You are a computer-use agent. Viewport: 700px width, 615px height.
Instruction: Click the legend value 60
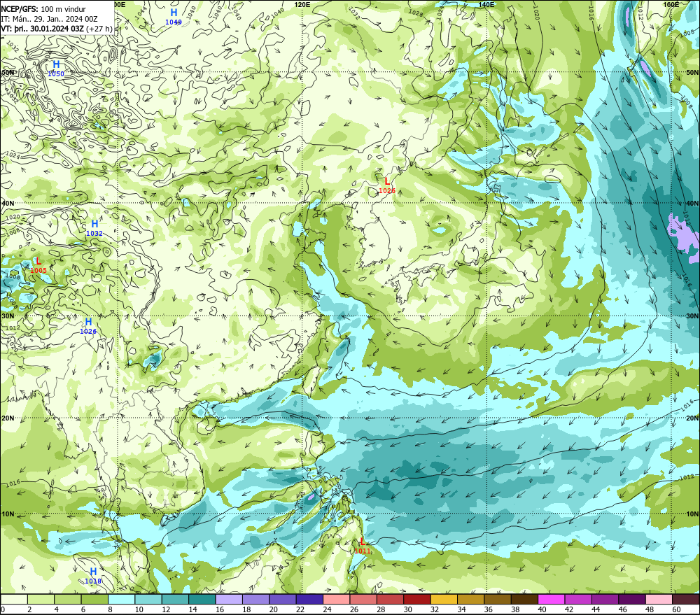click(677, 609)
